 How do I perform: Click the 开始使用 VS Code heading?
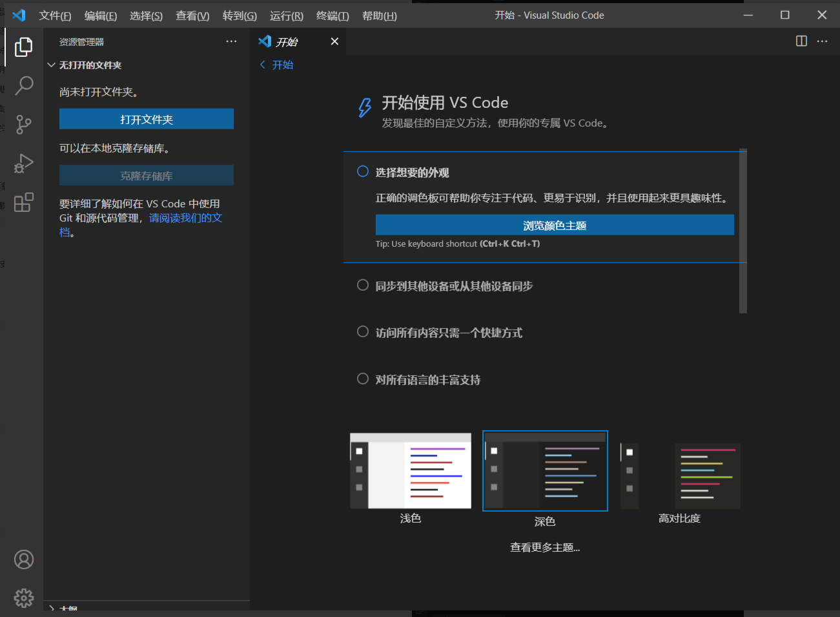coord(445,103)
